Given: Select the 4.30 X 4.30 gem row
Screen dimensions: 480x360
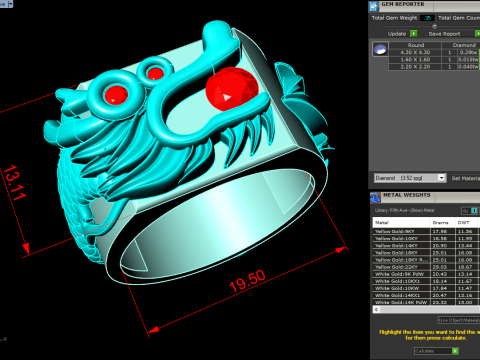Looking at the screenshot, I should coord(434,52).
